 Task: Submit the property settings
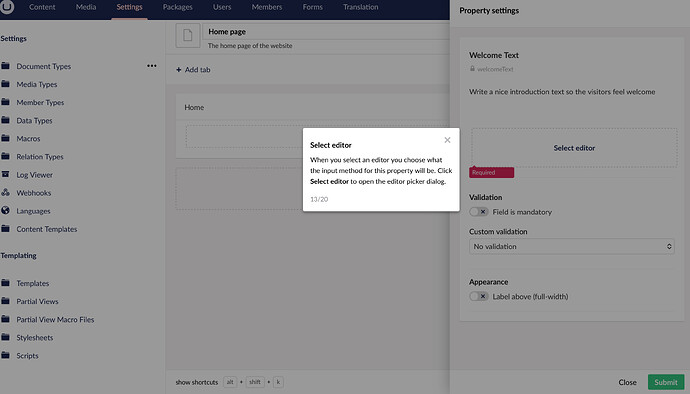click(666, 382)
